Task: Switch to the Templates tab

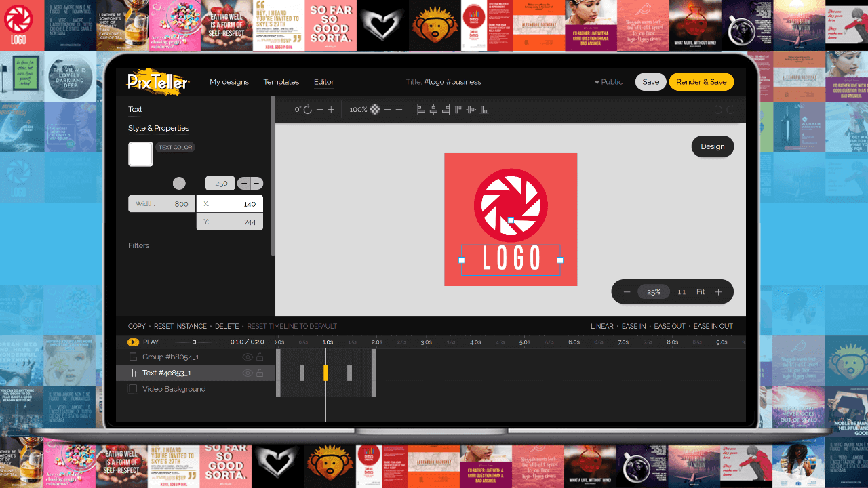Action: pos(281,81)
